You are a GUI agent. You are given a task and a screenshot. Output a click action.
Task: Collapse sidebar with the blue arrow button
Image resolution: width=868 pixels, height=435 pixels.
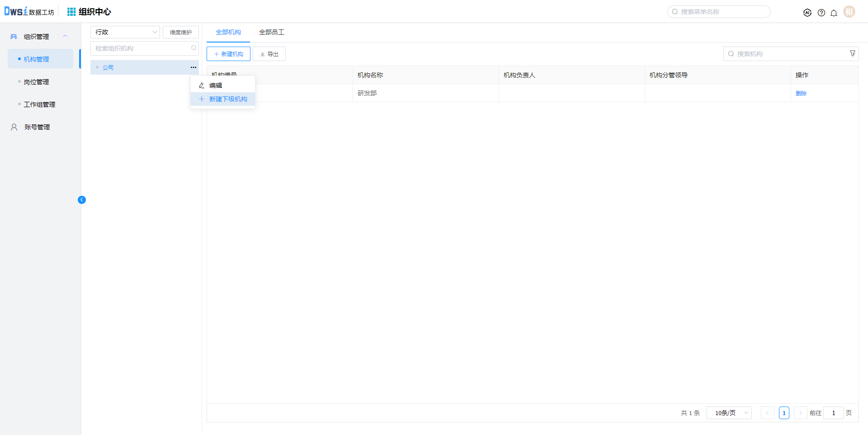(x=82, y=200)
